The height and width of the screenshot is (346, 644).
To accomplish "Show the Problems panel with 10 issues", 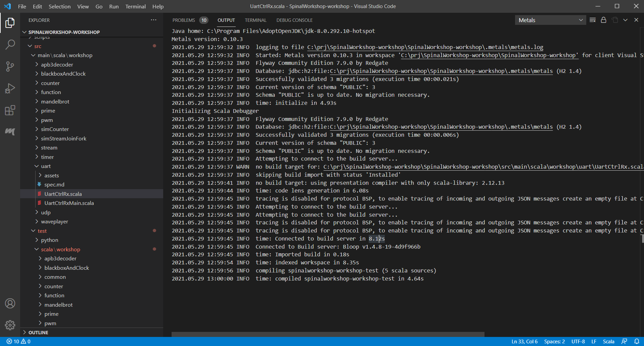I will click(x=183, y=20).
